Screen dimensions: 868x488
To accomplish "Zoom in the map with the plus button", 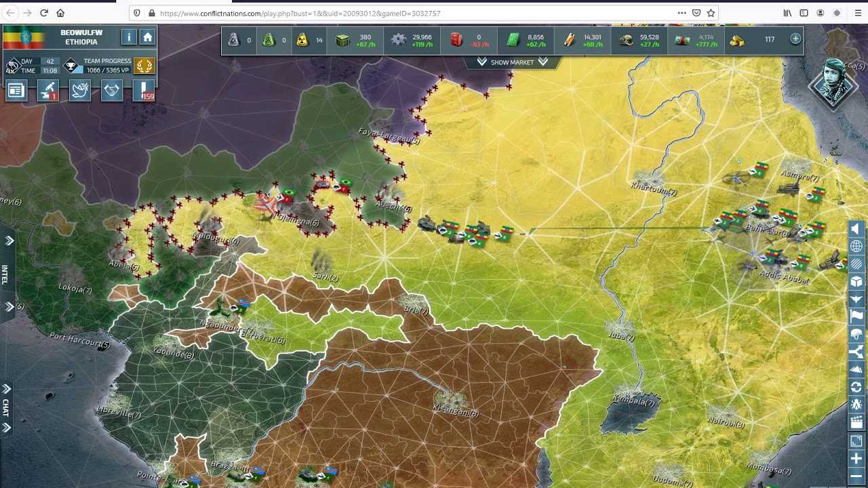I will tap(856, 459).
